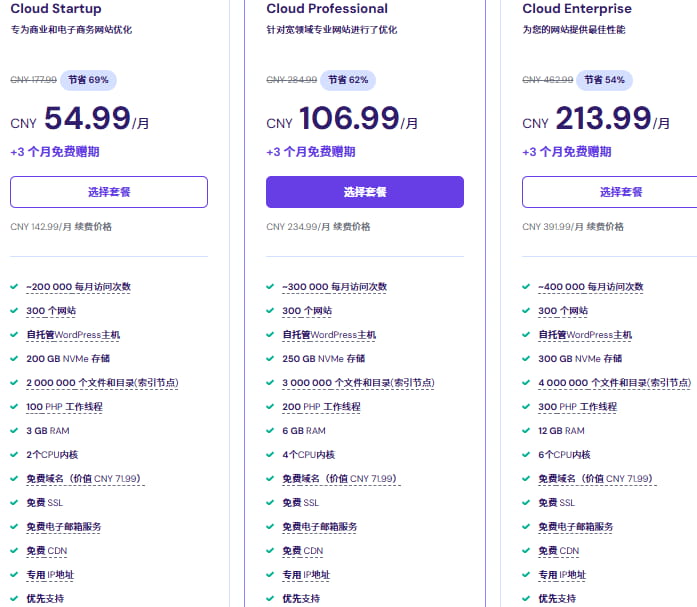This screenshot has width=697, height=607.
Task: Click checkmark icon beside 250 GB NVMe 存储
Action: pyautogui.click(x=270, y=359)
